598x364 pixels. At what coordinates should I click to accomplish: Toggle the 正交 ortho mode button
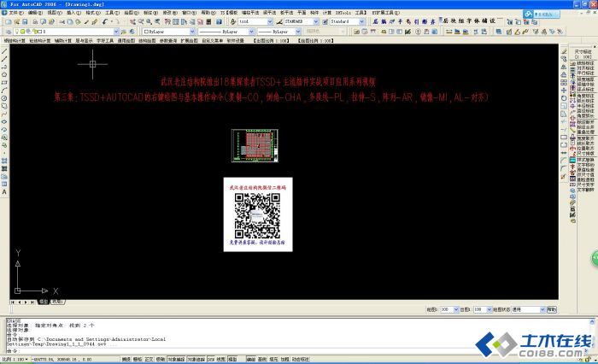[x=149, y=359]
